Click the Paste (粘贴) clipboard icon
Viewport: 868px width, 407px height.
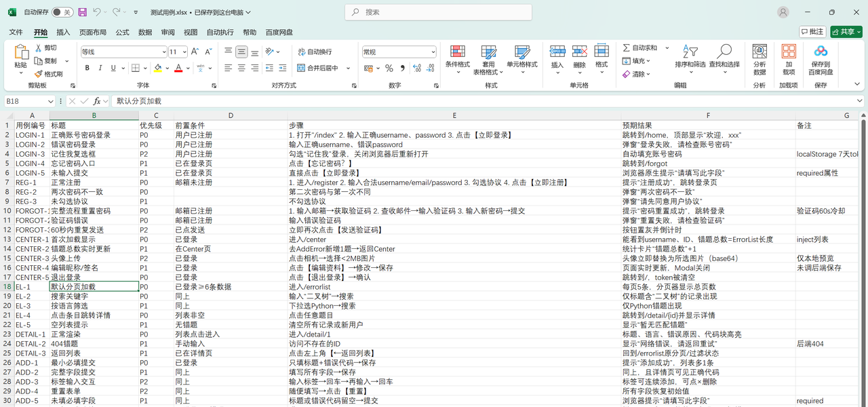21,52
